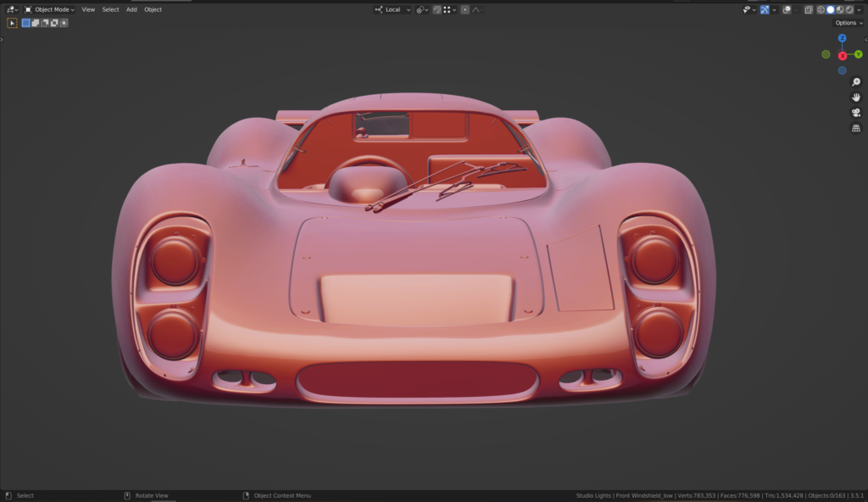868x502 pixels.
Task: Toggle X-ray mode
Action: click(808, 9)
